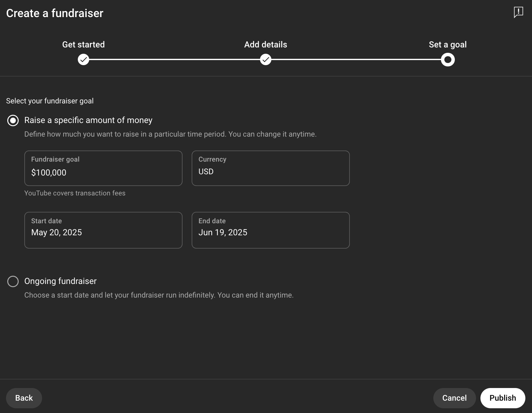
Task: Cancel the fundraiser creation
Action: (x=454, y=398)
